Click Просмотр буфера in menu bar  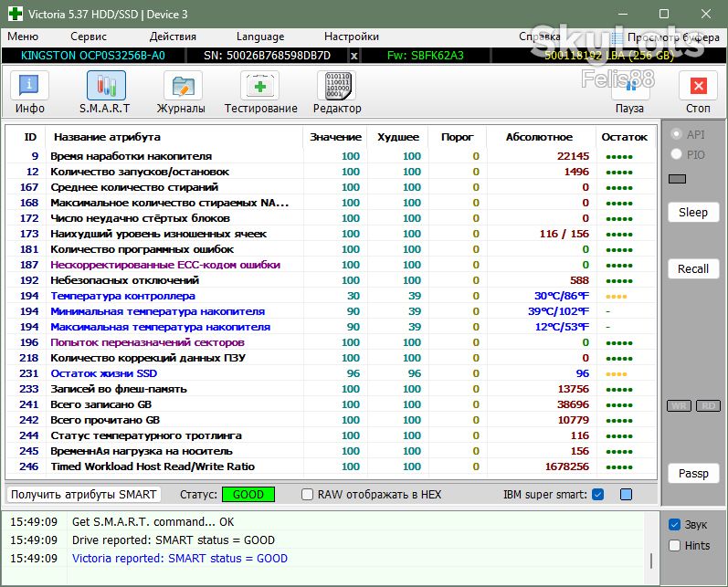[666, 37]
